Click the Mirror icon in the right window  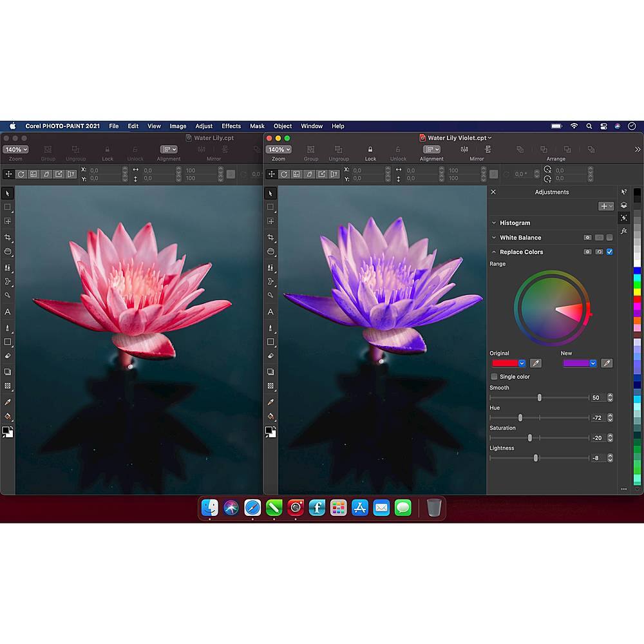tap(464, 149)
